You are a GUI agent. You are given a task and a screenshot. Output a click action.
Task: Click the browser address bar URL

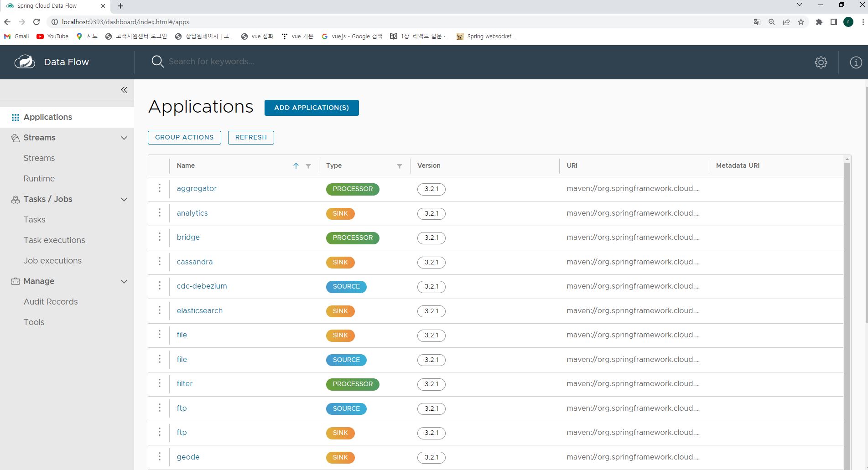point(125,22)
